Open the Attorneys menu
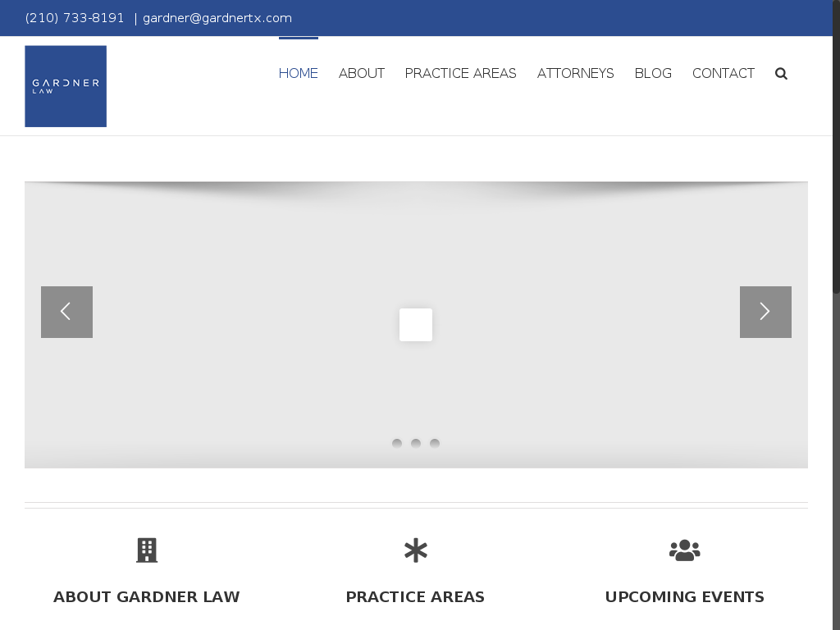The width and height of the screenshot is (840, 630). pyautogui.click(x=575, y=74)
